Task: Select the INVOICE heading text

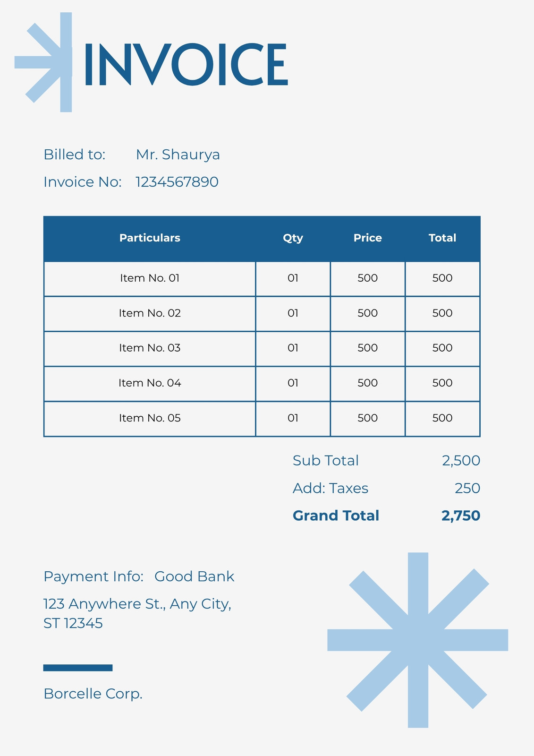Action: click(186, 64)
